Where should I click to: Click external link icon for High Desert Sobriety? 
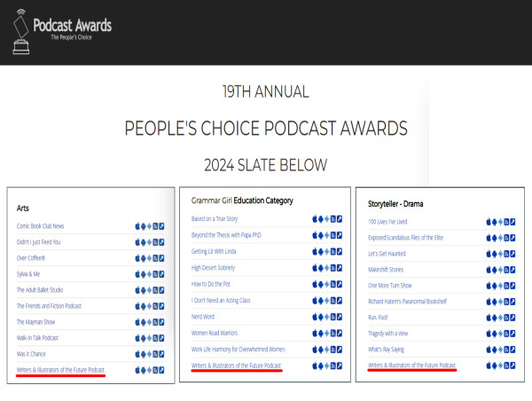[340, 268]
